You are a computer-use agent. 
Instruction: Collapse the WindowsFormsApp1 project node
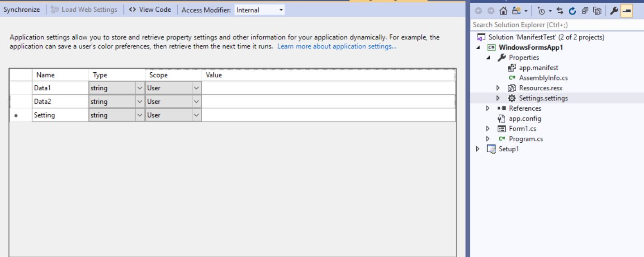pyautogui.click(x=478, y=48)
